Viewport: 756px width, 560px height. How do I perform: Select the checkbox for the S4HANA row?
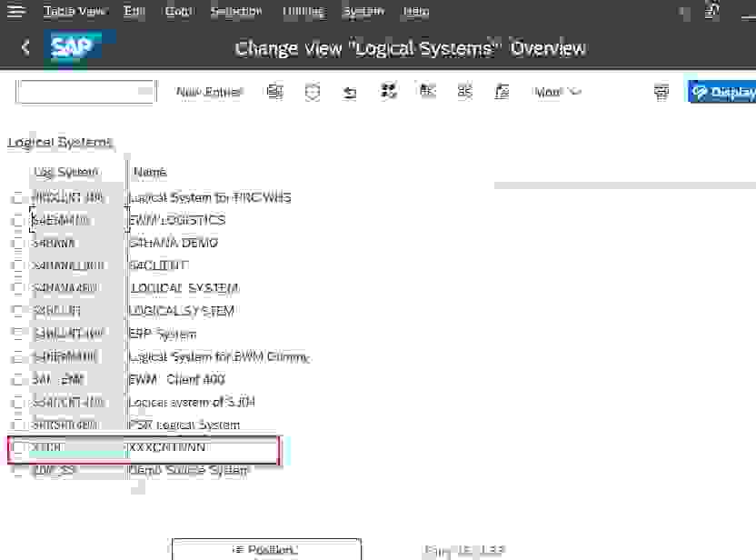coord(18,243)
